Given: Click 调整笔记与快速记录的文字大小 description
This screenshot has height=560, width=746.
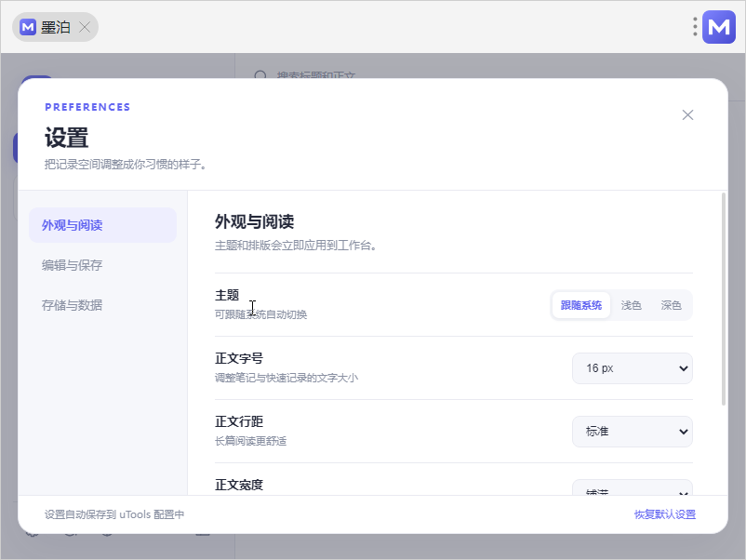Looking at the screenshot, I should [x=286, y=378].
